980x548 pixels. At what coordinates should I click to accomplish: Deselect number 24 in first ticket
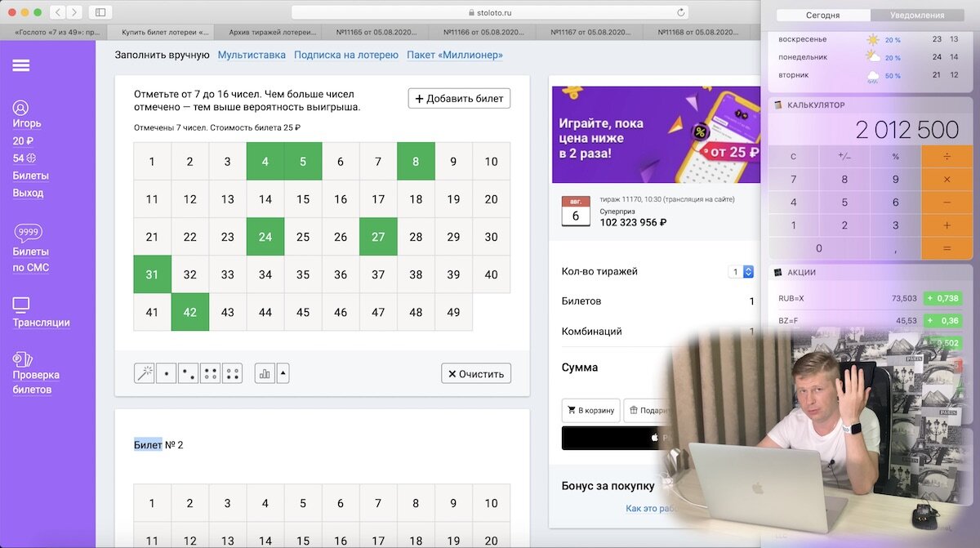(x=265, y=237)
